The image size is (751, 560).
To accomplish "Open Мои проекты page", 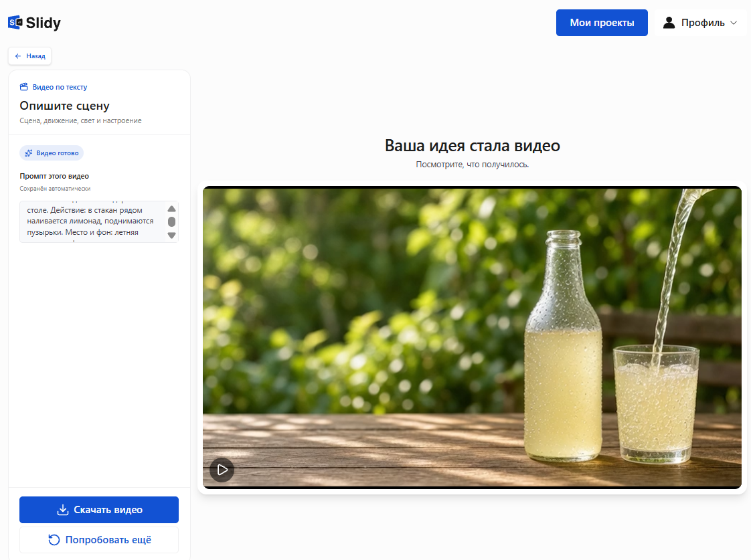I will pyautogui.click(x=602, y=23).
